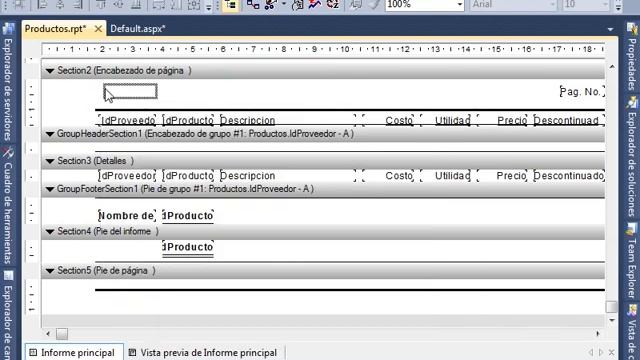Click next-tab arrow at bottom right

[x=601, y=352]
